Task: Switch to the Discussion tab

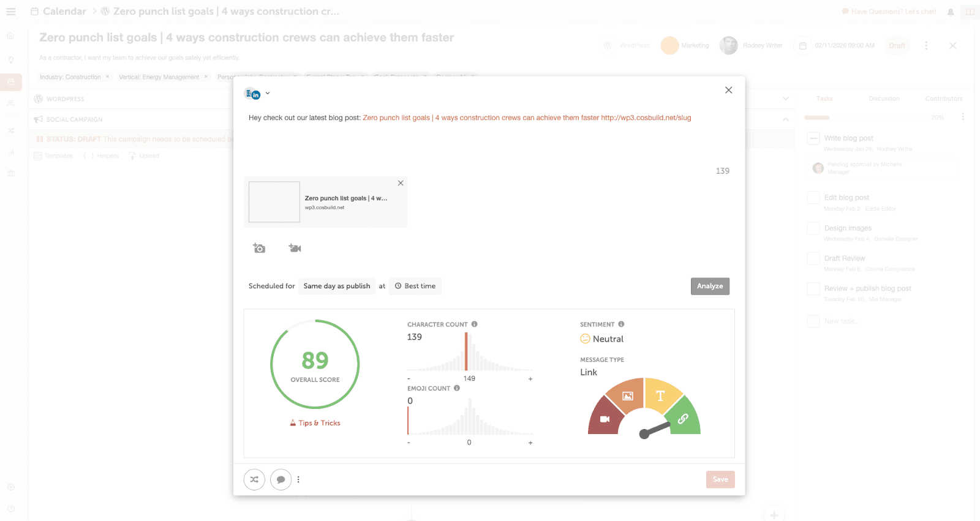Action: (x=884, y=99)
